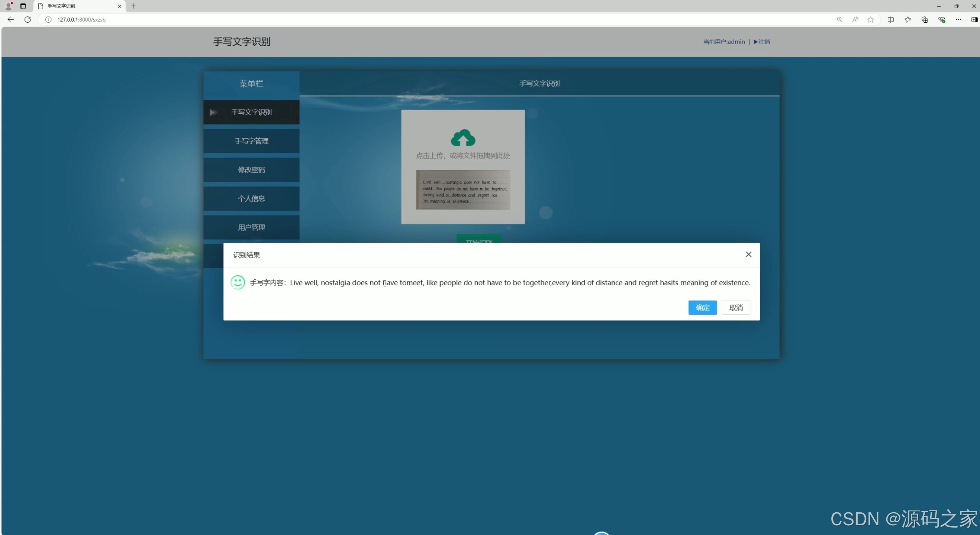Open the browser collections icon

coord(924,19)
